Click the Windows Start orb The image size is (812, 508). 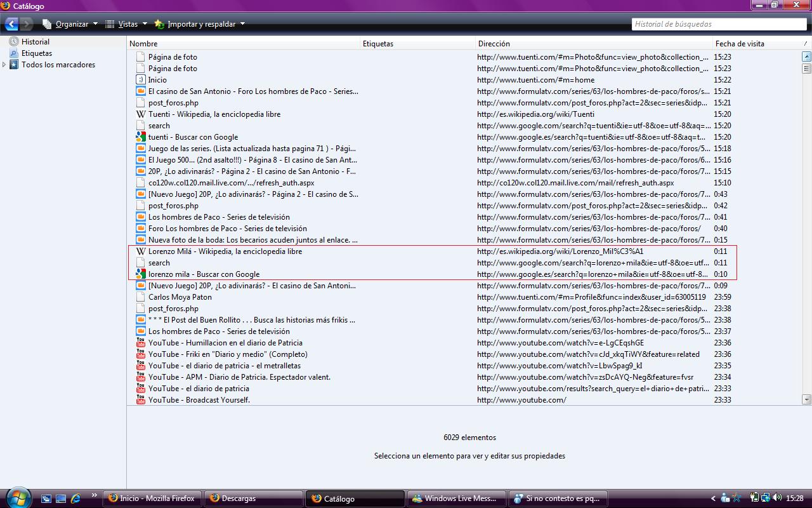tap(17, 498)
